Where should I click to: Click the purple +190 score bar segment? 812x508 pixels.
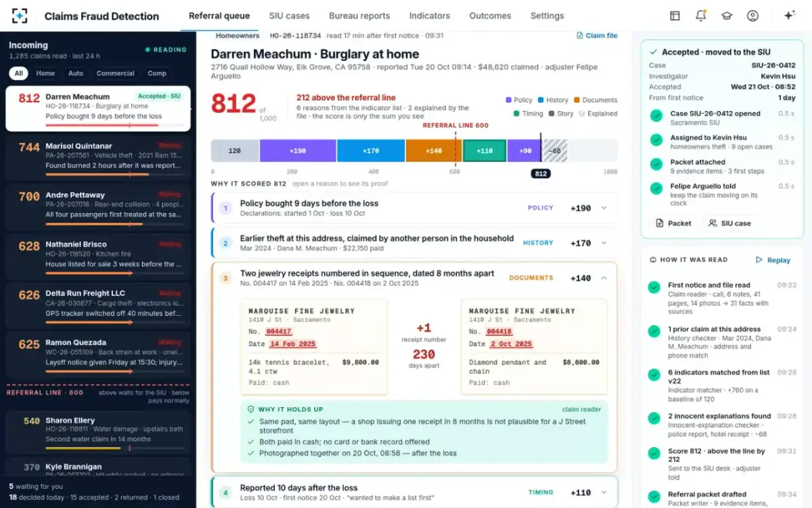[x=298, y=150]
